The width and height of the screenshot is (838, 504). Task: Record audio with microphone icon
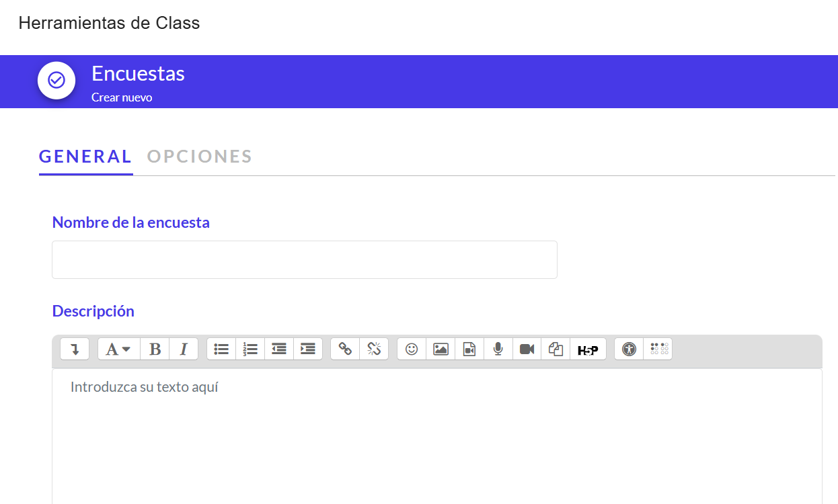pos(498,349)
